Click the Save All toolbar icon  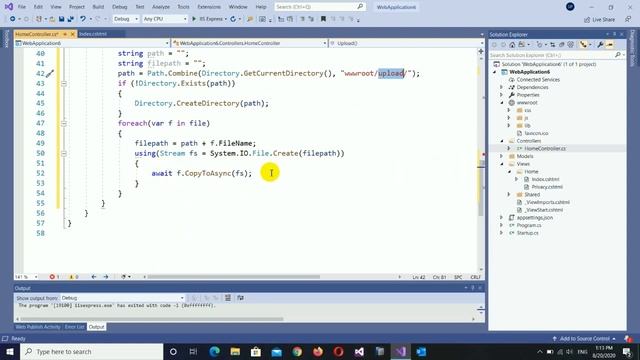point(70,19)
